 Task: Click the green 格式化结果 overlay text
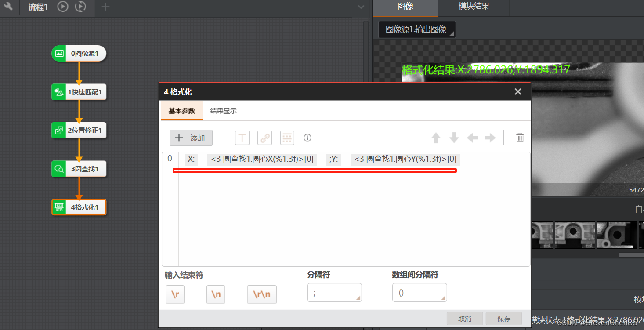click(x=486, y=69)
